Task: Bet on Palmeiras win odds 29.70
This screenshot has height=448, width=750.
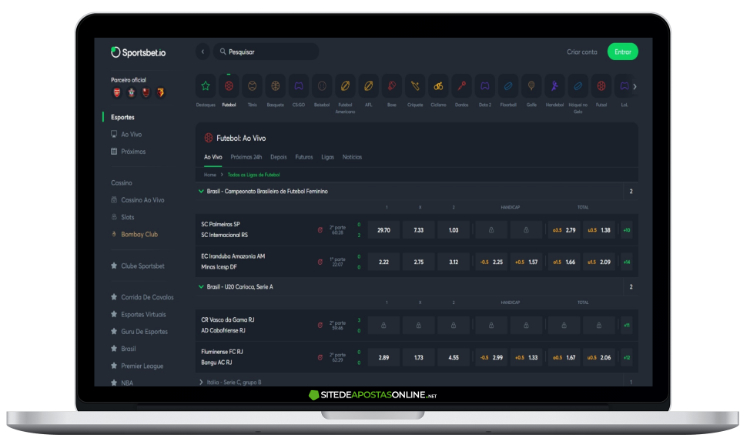Action: (x=384, y=230)
